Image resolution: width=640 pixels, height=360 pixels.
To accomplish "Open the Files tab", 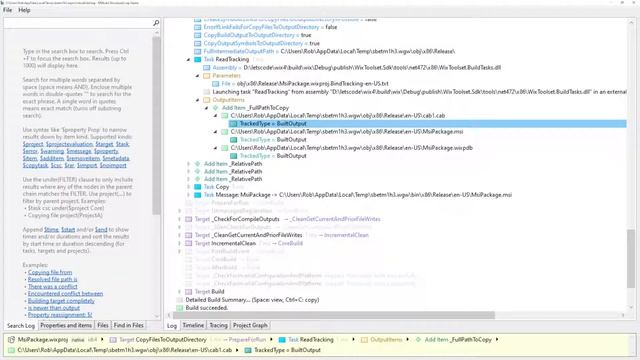I will (x=103, y=325).
